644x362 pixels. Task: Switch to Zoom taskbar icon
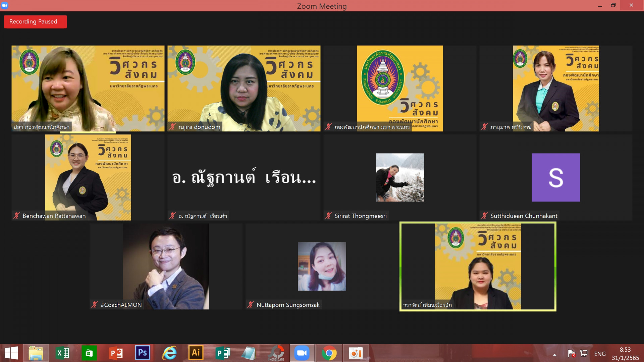click(302, 353)
